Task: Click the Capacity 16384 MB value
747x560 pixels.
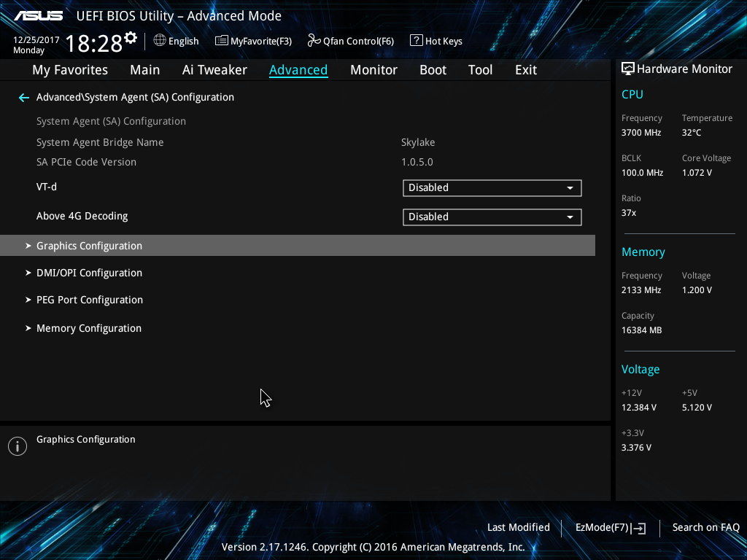Action: (x=642, y=330)
